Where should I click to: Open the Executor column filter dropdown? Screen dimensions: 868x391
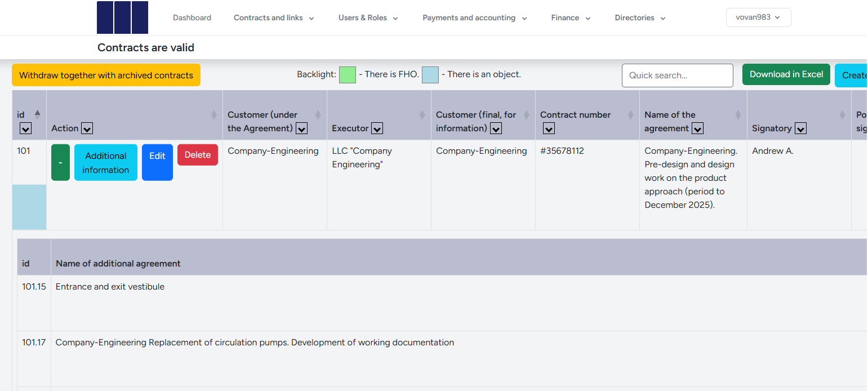pyautogui.click(x=377, y=128)
